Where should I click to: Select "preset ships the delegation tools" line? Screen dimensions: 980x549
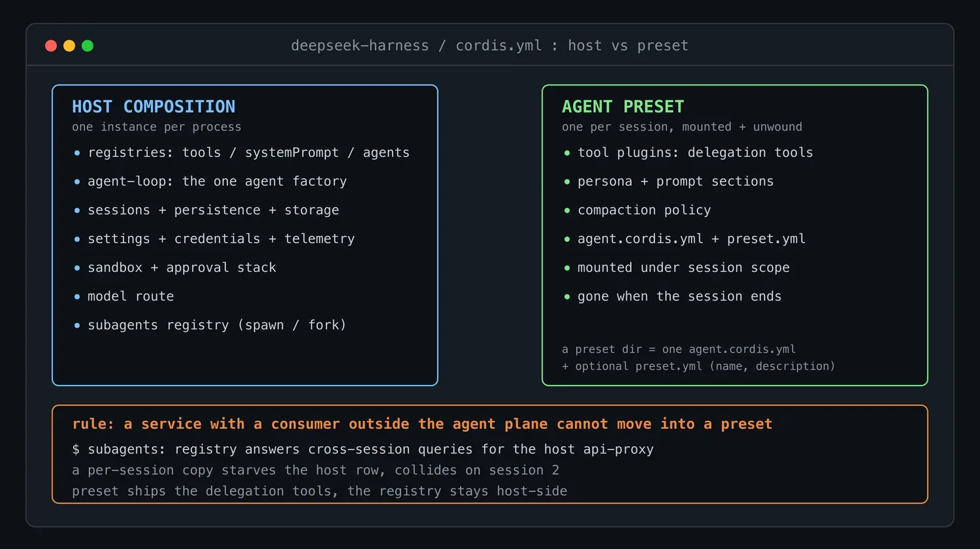[x=319, y=491]
